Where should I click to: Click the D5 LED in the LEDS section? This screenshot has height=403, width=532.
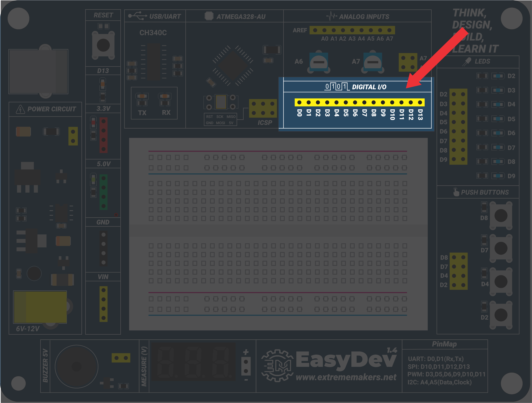click(498, 119)
